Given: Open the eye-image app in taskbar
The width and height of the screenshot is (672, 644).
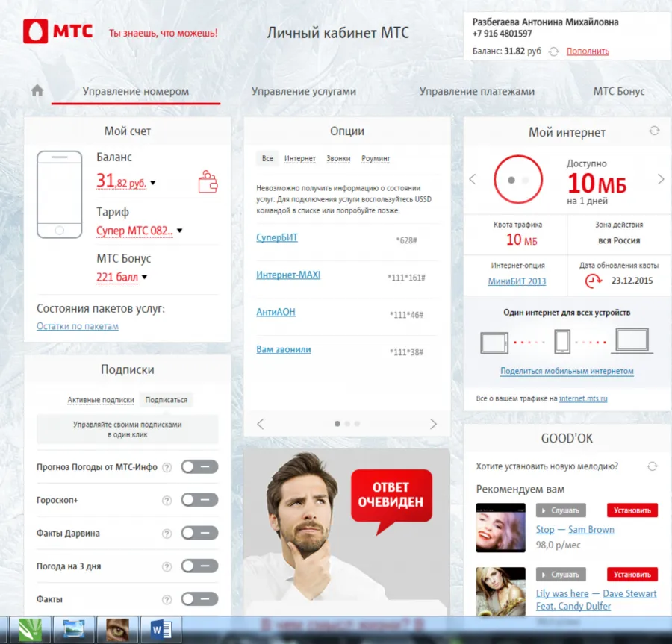Looking at the screenshot, I should tap(117, 629).
